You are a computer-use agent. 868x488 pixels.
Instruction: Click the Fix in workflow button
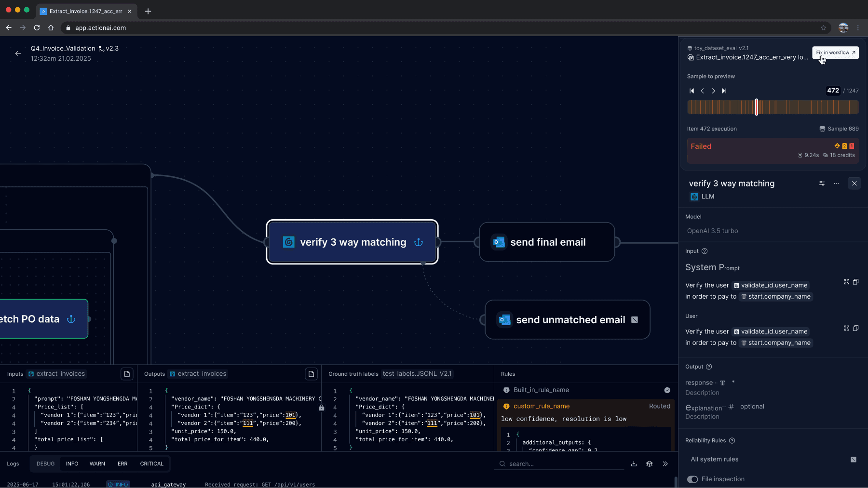(x=835, y=53)
